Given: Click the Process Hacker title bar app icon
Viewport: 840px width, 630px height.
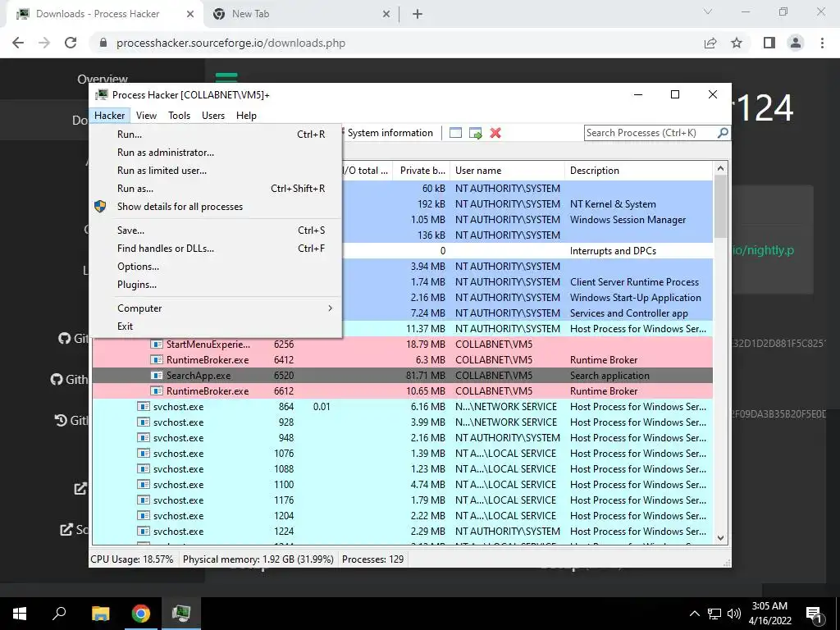Looking at the screenshot, I should (101, 95).
